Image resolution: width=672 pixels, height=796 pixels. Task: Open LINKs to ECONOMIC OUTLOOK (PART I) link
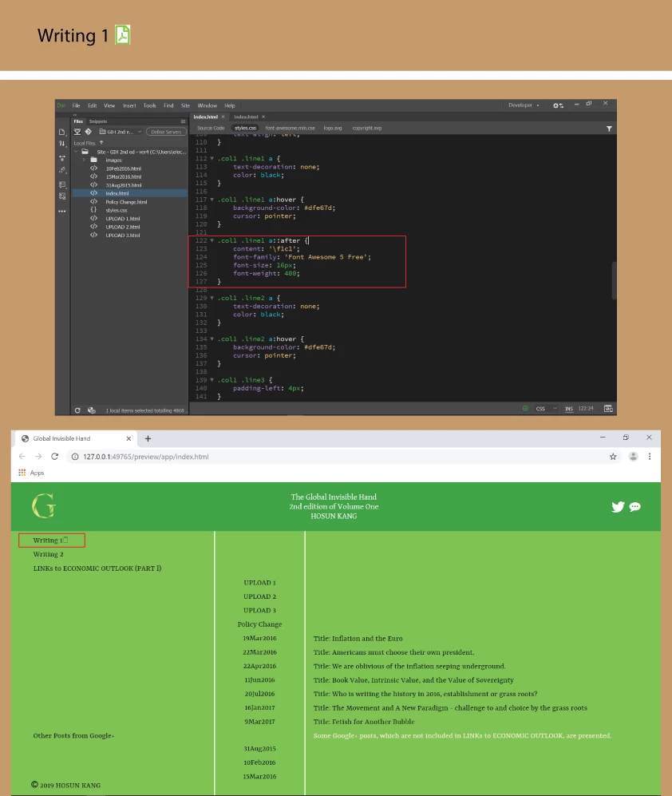[97, 568]
